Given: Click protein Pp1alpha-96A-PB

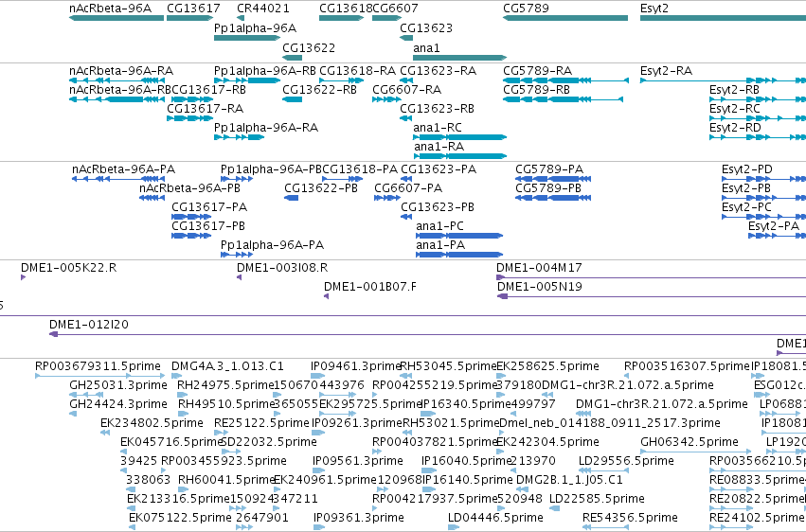Looking at the screenshot, I should 237,179.
